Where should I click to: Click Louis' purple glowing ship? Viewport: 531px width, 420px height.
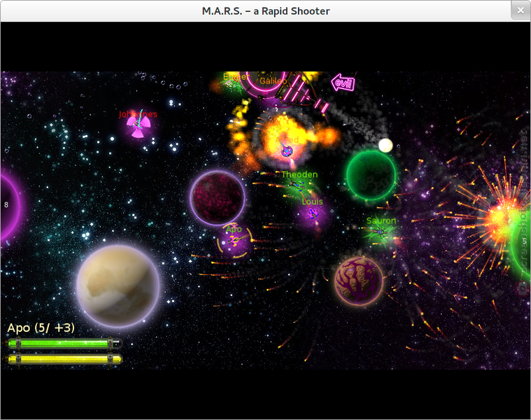(313, 213)
